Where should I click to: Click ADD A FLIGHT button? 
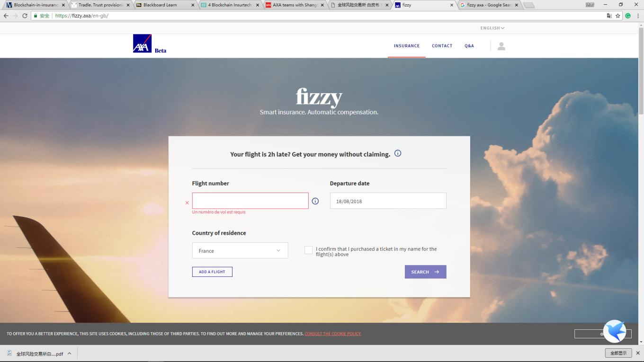212,272
